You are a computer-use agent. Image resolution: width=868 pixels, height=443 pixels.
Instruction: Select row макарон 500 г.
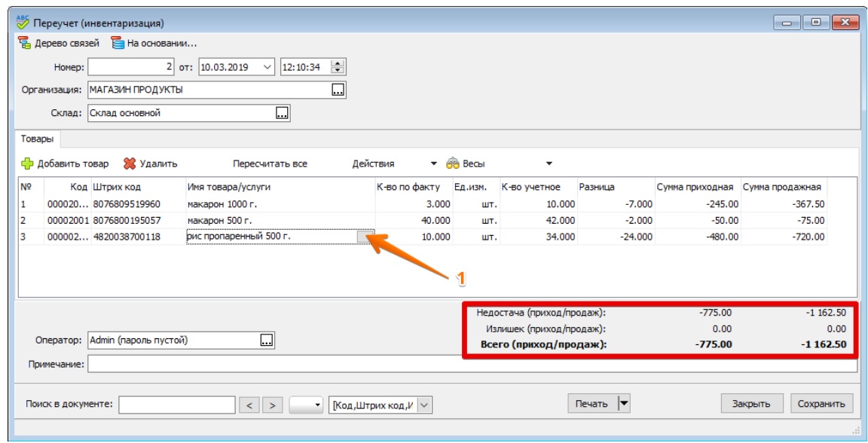[423, 221]
